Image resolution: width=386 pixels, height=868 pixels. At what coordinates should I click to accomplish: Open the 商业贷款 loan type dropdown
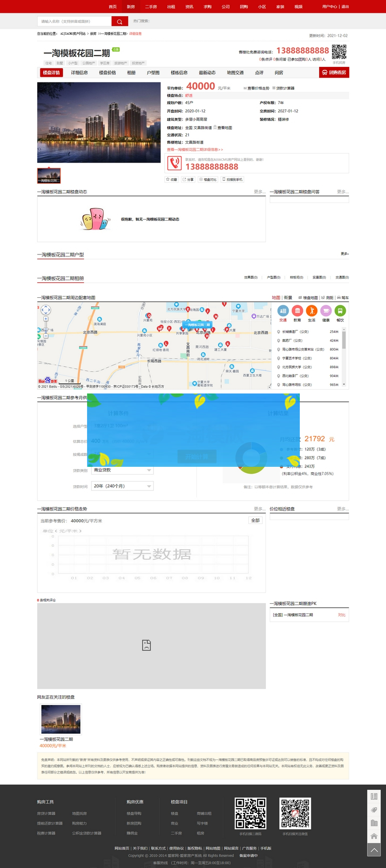[x=123, y=470]
